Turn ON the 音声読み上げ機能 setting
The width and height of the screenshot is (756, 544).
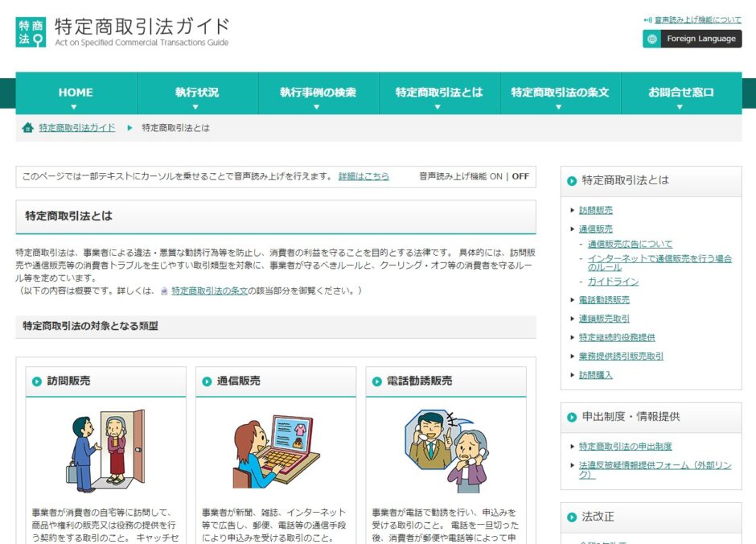pos(495,176)
